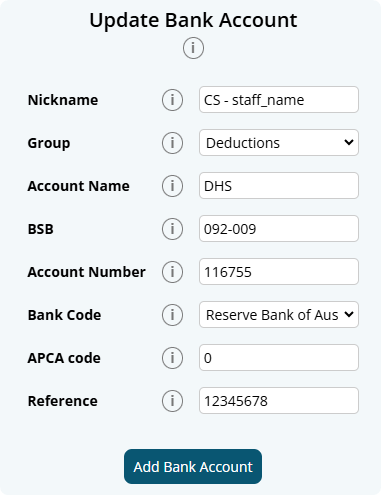Click the APCA code label
The height and width of the screenshot is (495, 381).
[64, 358]
